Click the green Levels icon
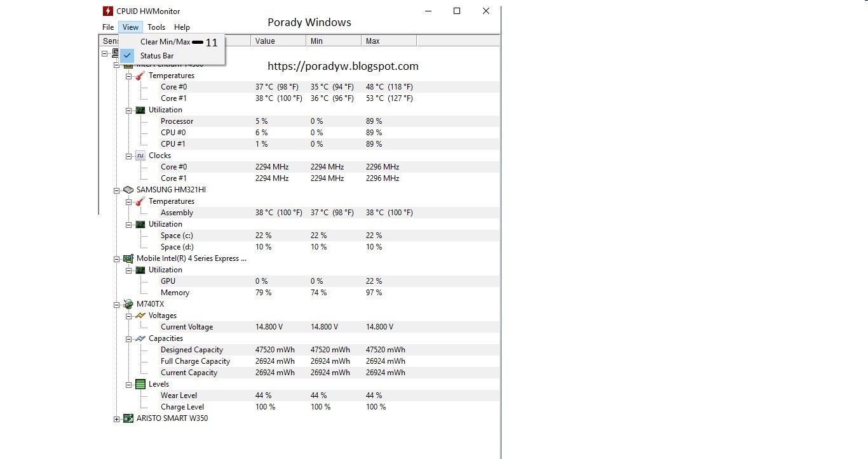This screenshot has width=868, height=459. [x=140, y=384]
